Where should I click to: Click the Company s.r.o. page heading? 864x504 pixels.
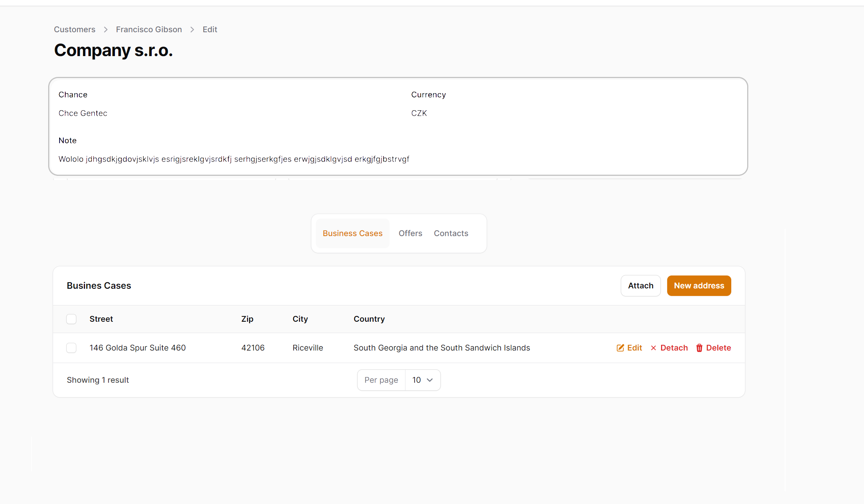(x=113, y=50)
